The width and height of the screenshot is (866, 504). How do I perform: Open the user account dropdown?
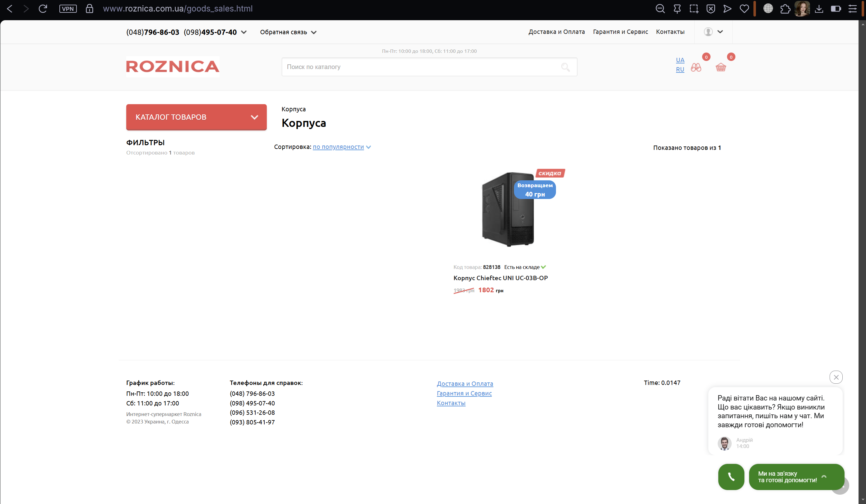point(713,32)
